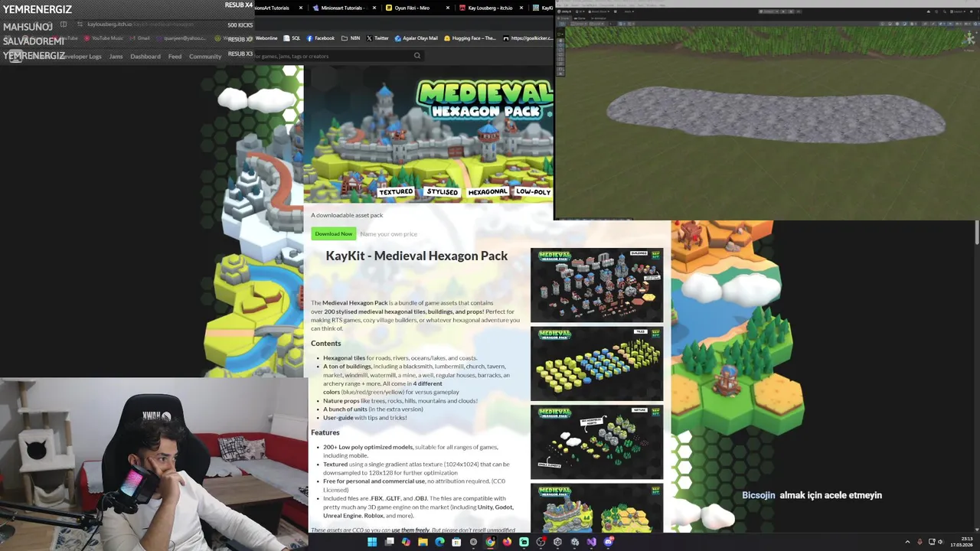
Task: Open the bottom map preview thumbnail
Action: 596,508
